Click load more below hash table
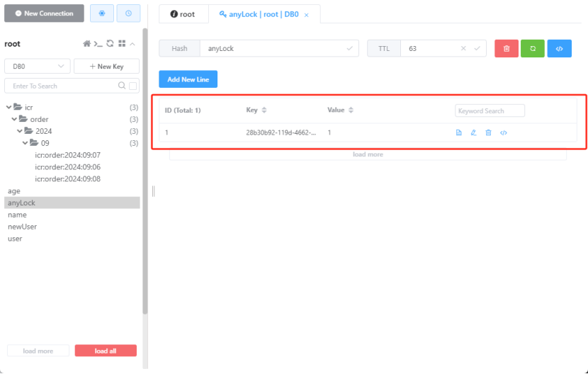Viewport: 588px width, 374px height. [x=368, y=154]
